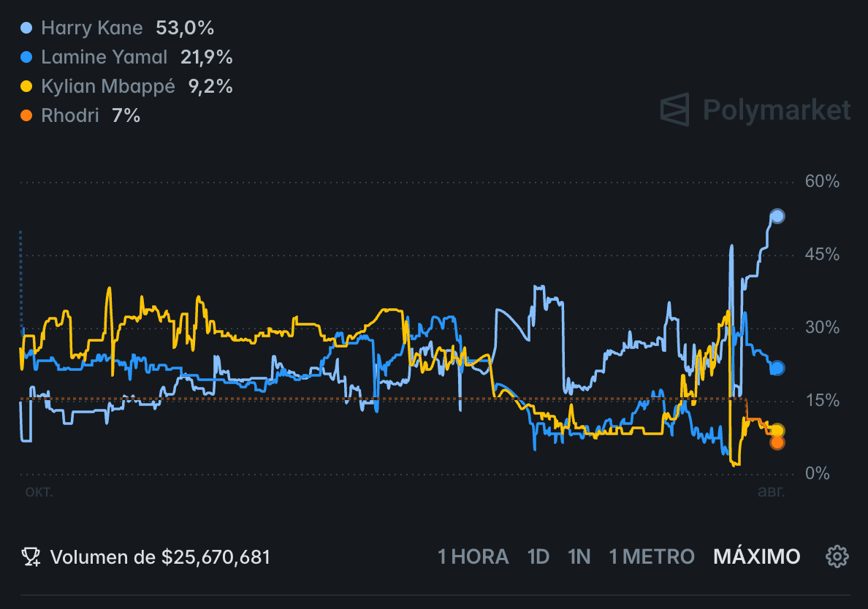The image size is (868, 609).
Task: Click the Lamine Yamal legend label
Action: pyautogui.click(x=104, y=57)
